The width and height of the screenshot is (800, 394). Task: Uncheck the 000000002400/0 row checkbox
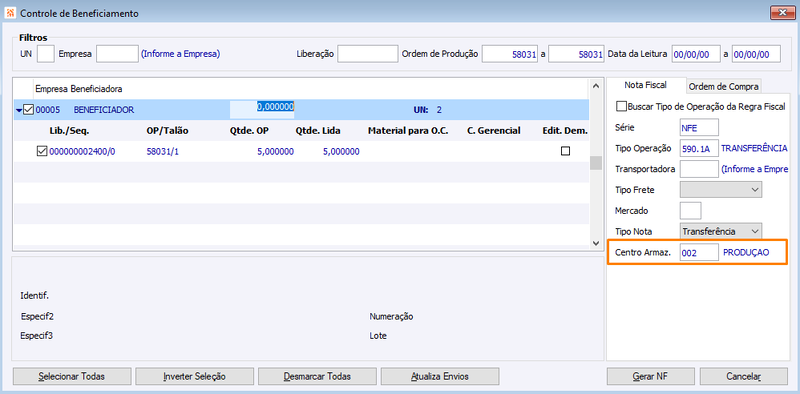[42, 151]
